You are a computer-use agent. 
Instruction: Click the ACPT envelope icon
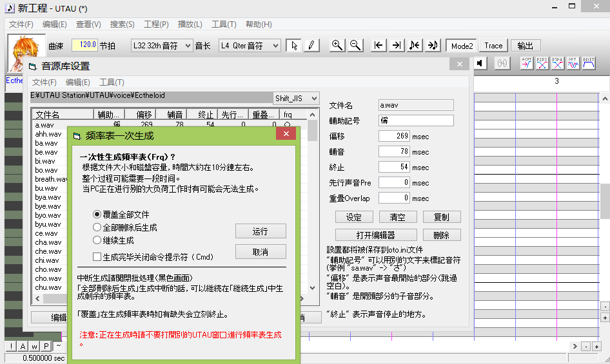526,63
